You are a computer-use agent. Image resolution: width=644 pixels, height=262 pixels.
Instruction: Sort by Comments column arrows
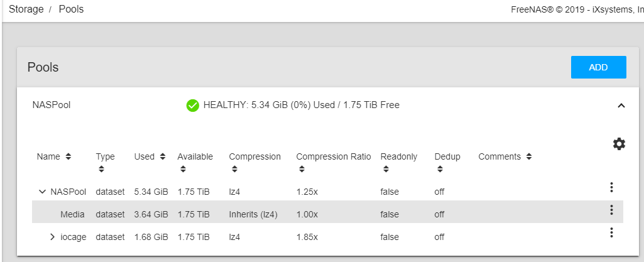coord(529,156)
